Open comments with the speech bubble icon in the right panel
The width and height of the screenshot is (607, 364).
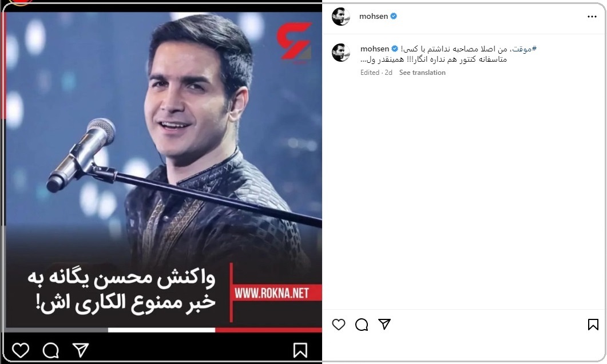pos(362,325)
